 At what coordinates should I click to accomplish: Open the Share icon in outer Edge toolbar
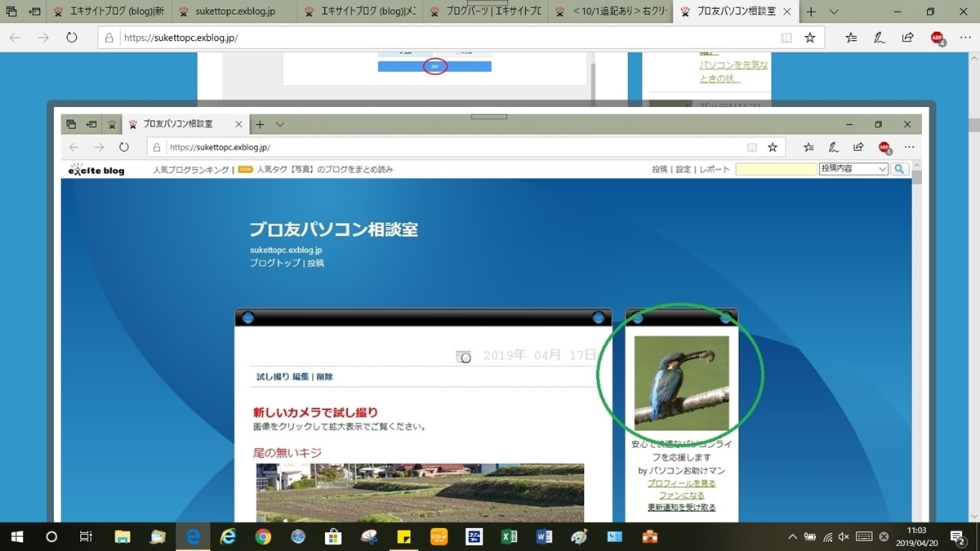pyautogui.click(x=907, y=38)
